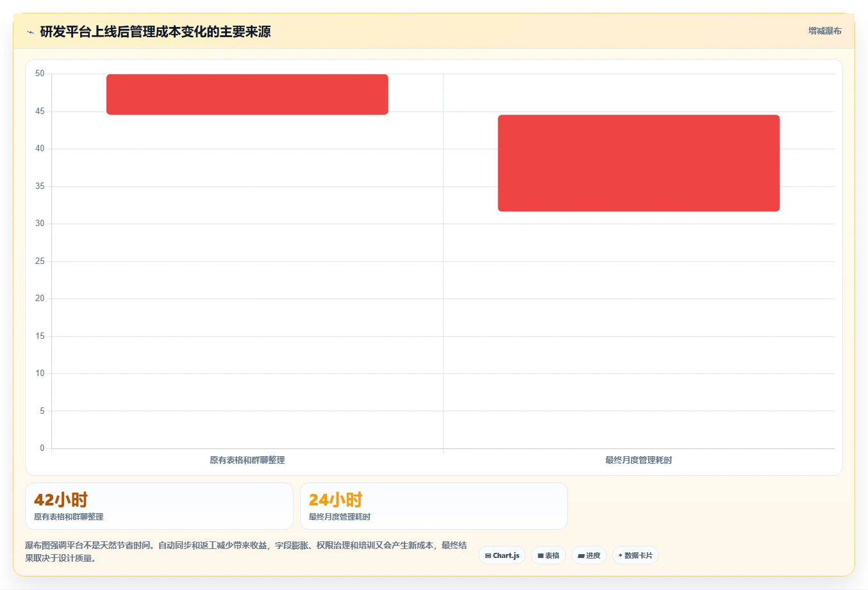Click x-axis label 原有表格和群聊整理
The width and height of the screenshot is (868, 590).
point(247,460)
